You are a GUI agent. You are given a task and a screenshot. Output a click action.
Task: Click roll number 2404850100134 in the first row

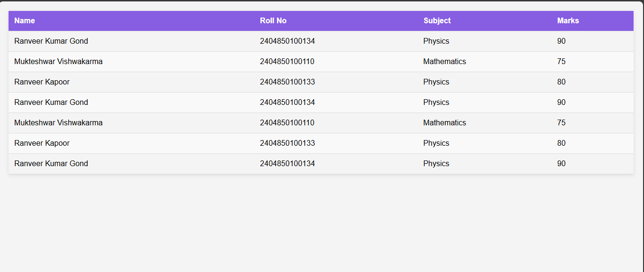pyautogui.click(x=287, y=41)
